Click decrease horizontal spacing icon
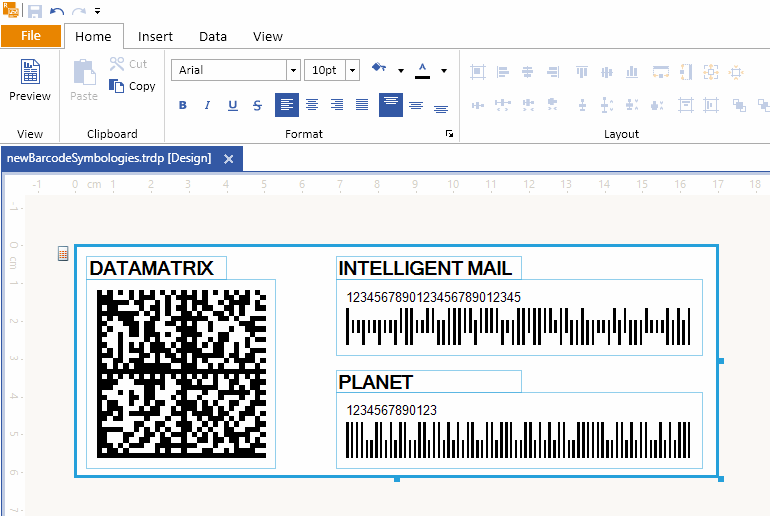 coord(528,104)
